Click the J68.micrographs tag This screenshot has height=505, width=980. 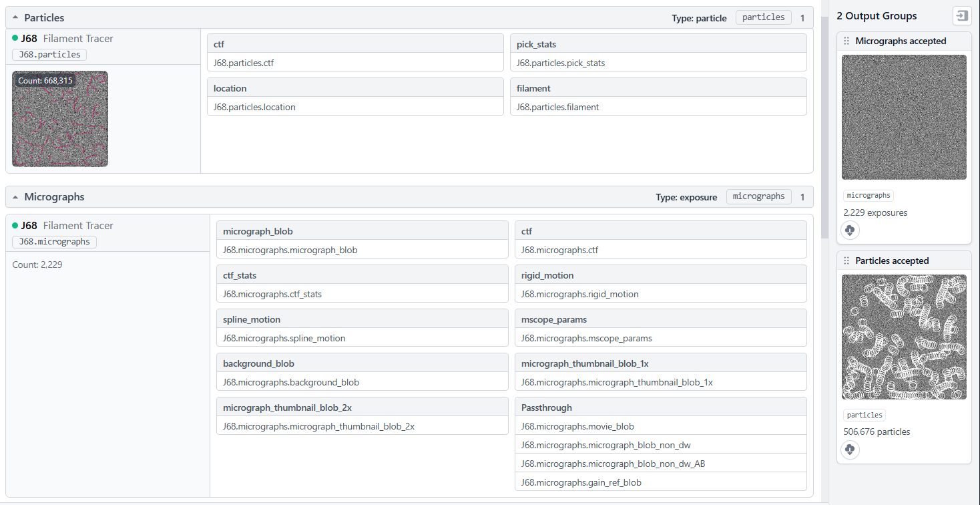coord(54,242)
